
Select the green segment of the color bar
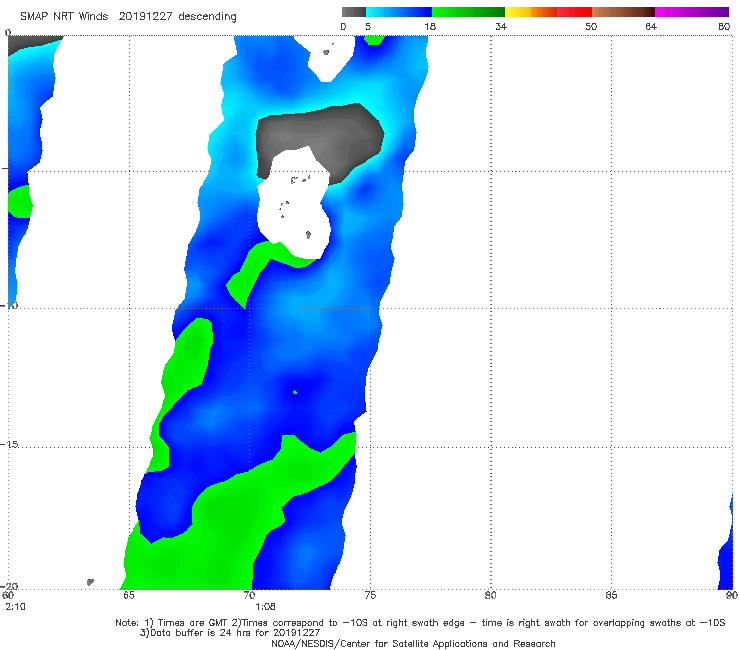[468, 12]
